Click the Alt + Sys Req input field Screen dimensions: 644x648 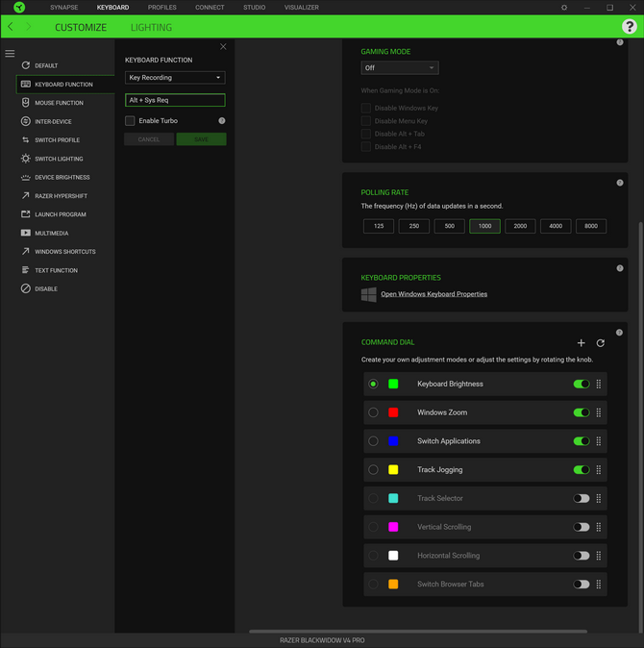175,100
